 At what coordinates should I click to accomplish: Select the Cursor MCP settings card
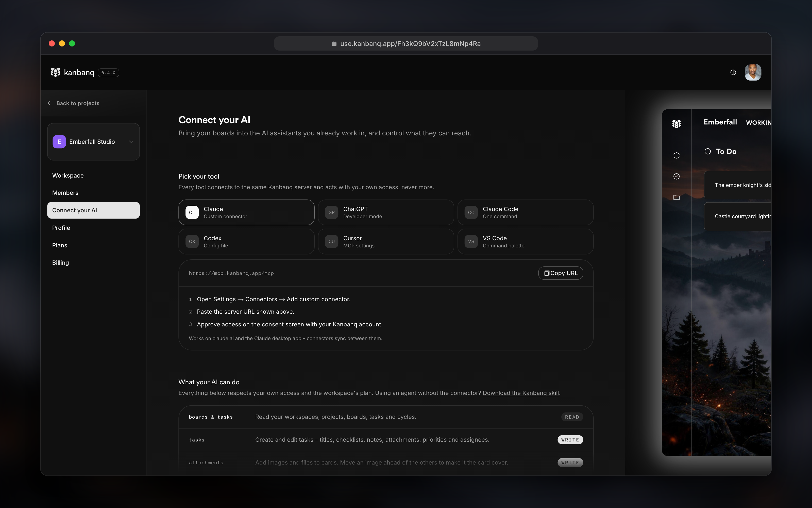coord(386,242)
